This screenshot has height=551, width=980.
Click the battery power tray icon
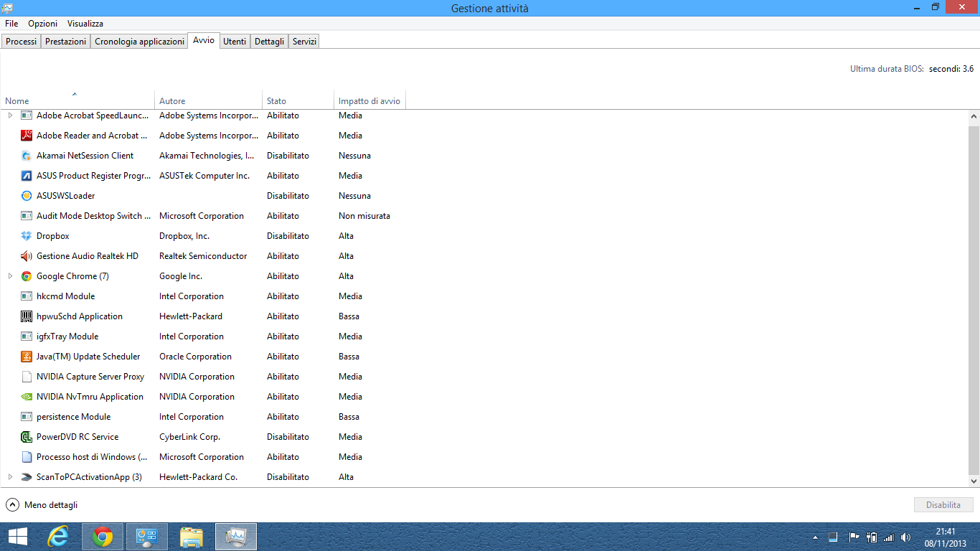(872, 537)
